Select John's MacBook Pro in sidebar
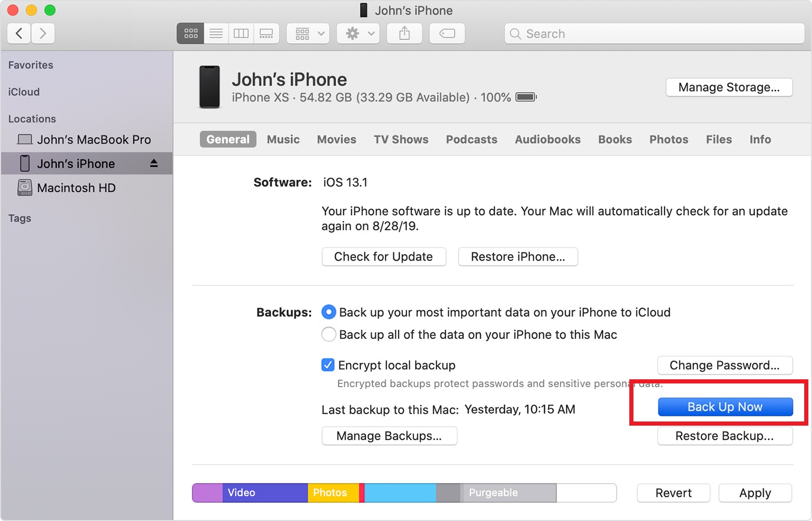Viewport: 812px width, 521px height. pyautogui.click(x=86, y=140)
